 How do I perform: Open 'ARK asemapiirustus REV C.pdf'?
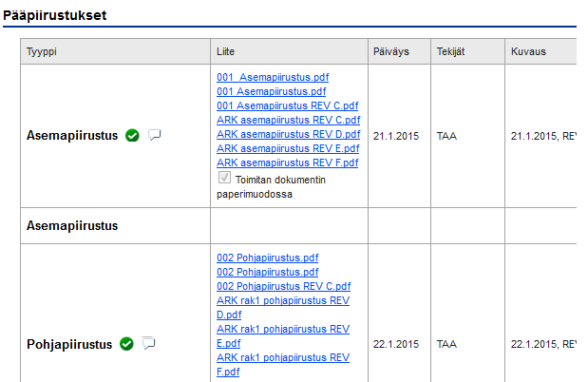tap(289, 120)
